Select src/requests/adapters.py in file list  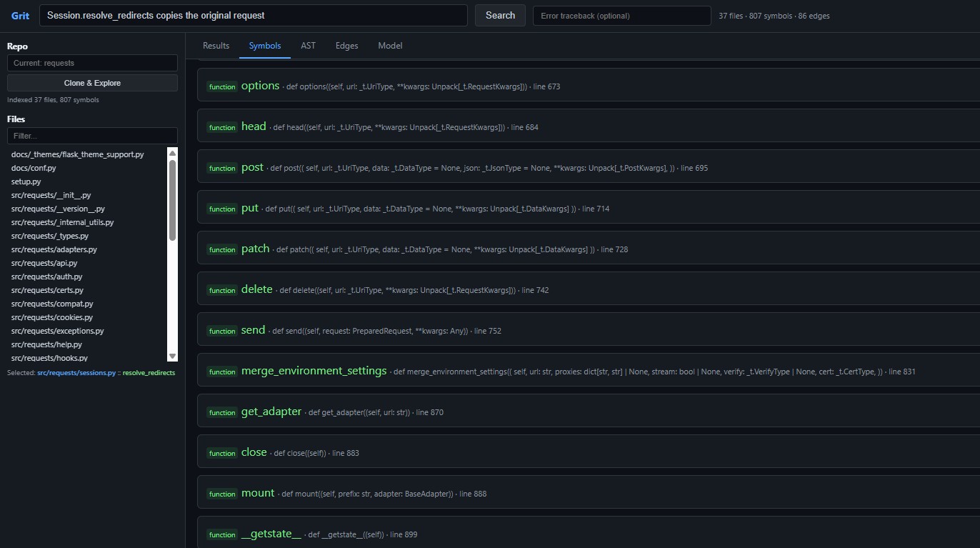pyautogui.click(x=54, y=249)
